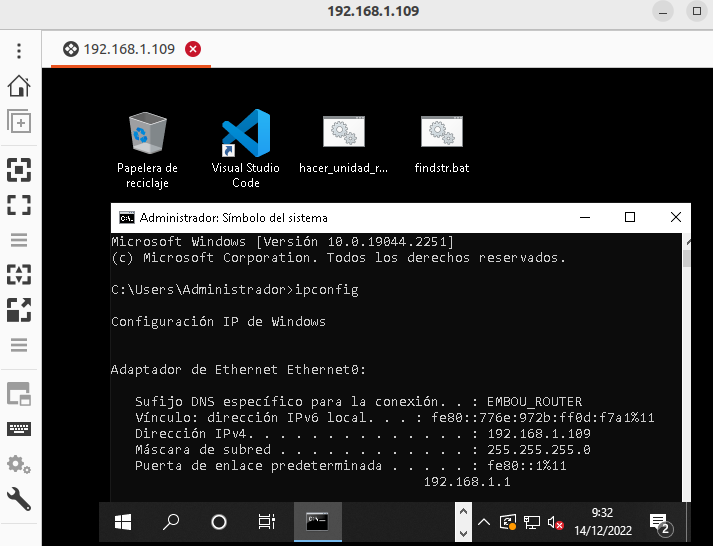The height and width of the screenshot is (546, 713).
Task: Expand multi-monitor options under fullscreen icon
Action: click(19, 240)
